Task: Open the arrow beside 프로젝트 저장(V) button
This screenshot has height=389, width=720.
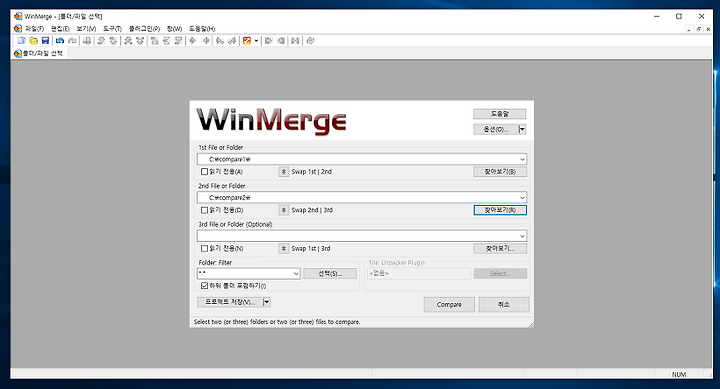Action: tap(267, 302)
